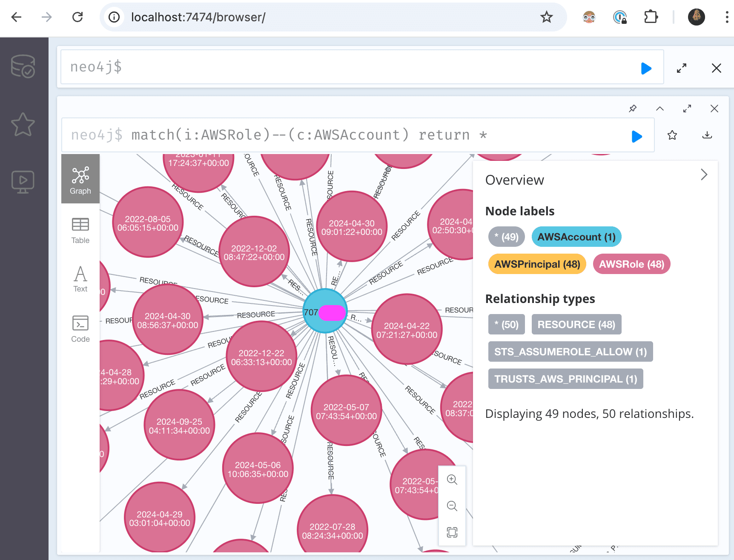View site information for localhost
Screen dimensions: 734x560
click(114, 17)
